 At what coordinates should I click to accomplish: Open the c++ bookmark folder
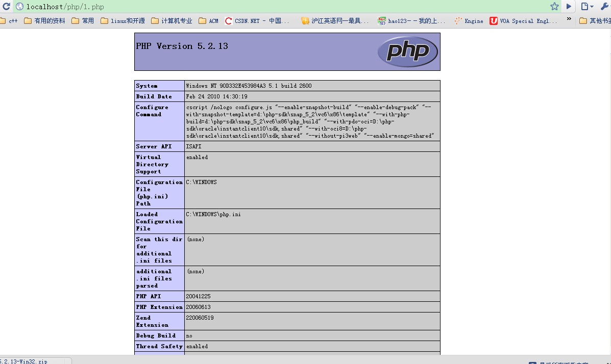point(9,20)
